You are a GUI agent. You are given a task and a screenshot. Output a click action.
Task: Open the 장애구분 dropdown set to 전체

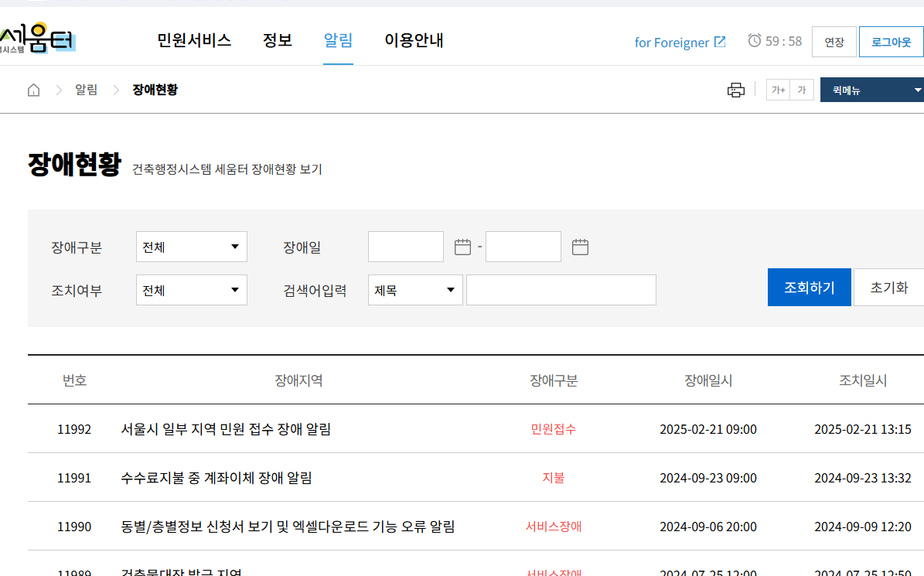point(191,246)
